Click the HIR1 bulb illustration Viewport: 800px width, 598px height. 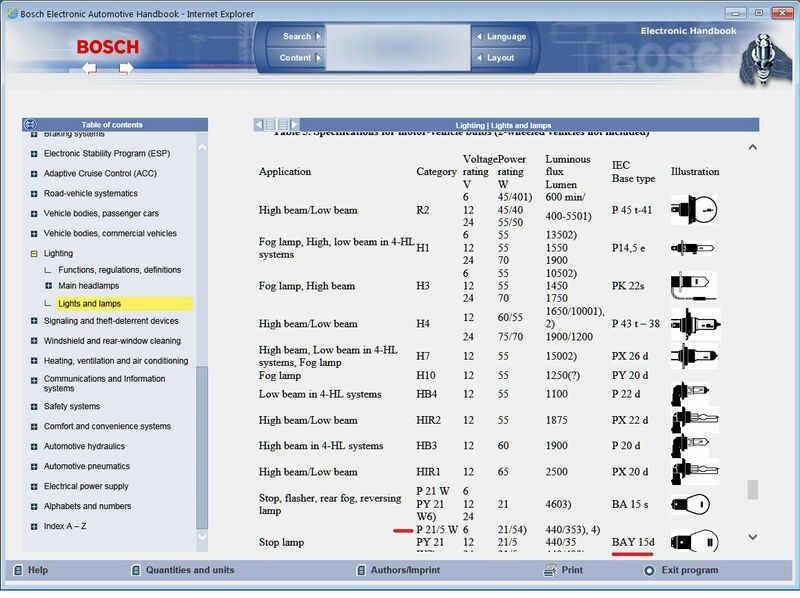(x=695, y=471)
